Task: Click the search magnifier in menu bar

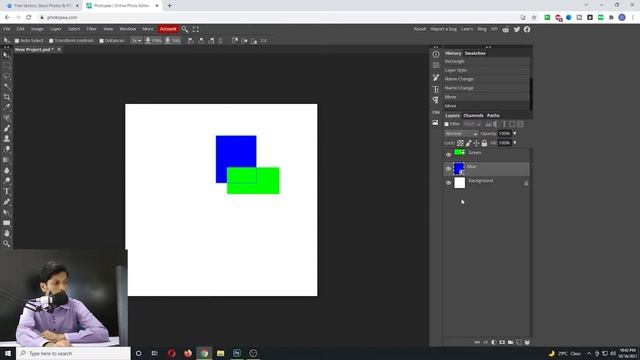Action: [185, 29]
